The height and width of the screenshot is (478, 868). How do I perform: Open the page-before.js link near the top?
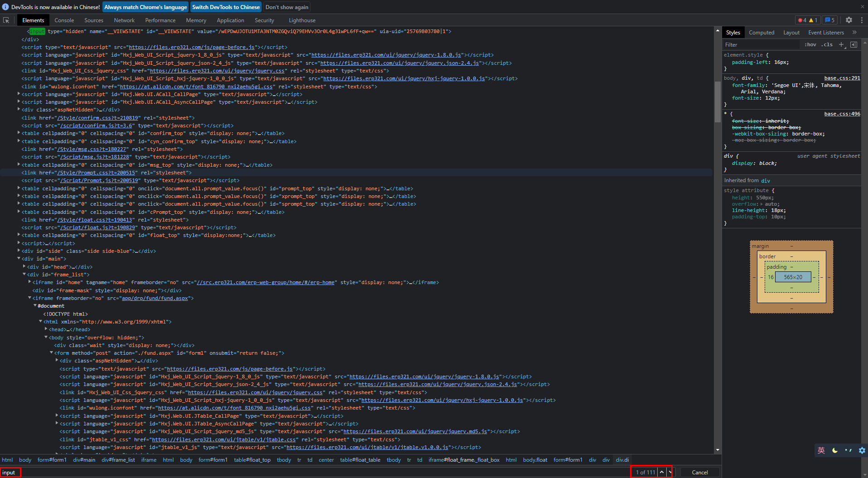point(192,47)
